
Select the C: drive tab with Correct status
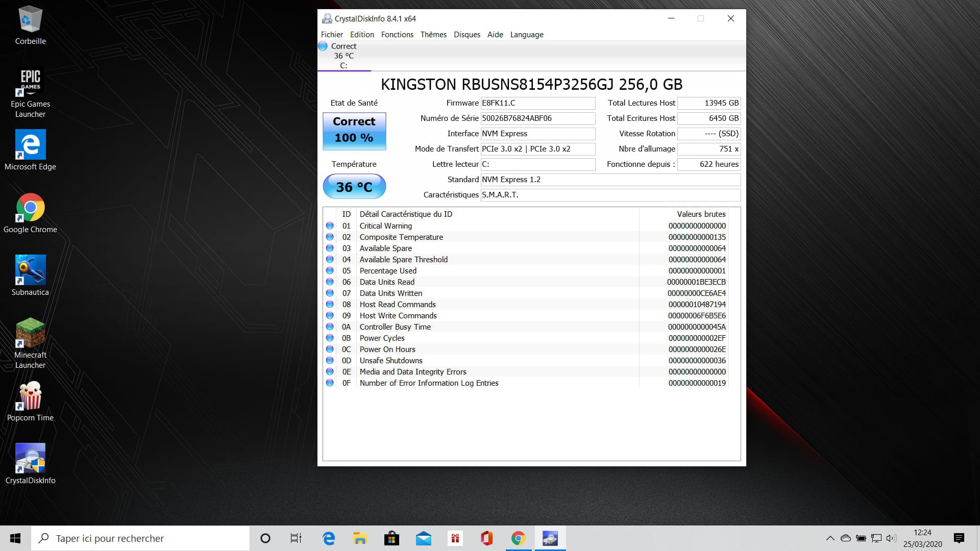344,56
